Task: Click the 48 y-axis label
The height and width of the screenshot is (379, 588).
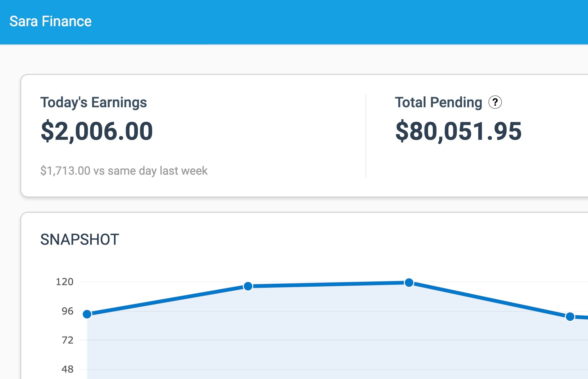Action: tap(67, 369)
